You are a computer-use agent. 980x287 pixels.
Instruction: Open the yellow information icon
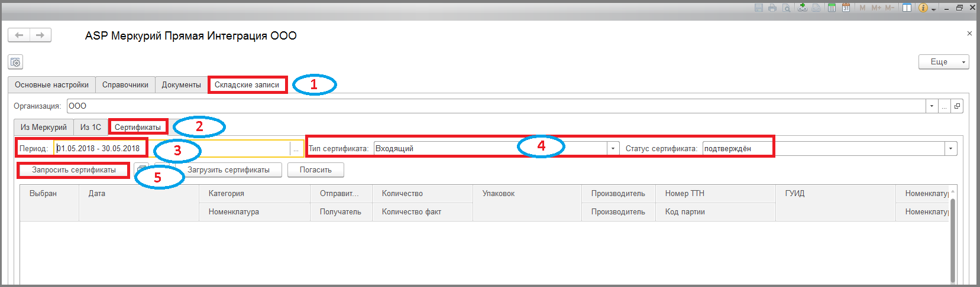click(x=923, y=8)
